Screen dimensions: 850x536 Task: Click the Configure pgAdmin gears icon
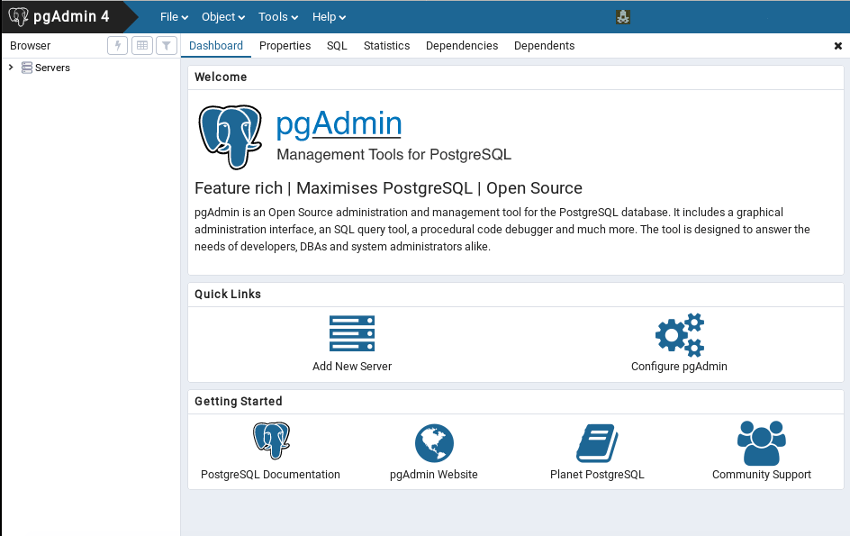coord(679,334)
